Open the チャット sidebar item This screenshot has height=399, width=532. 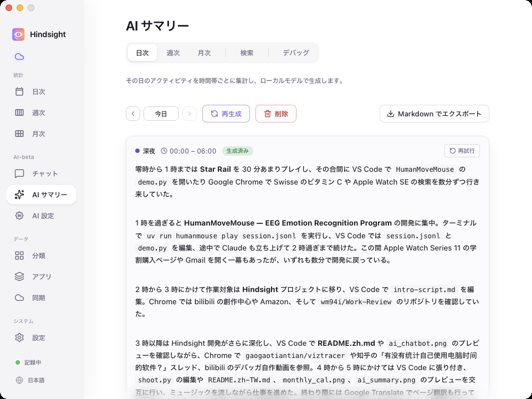[x=41, y=173]
